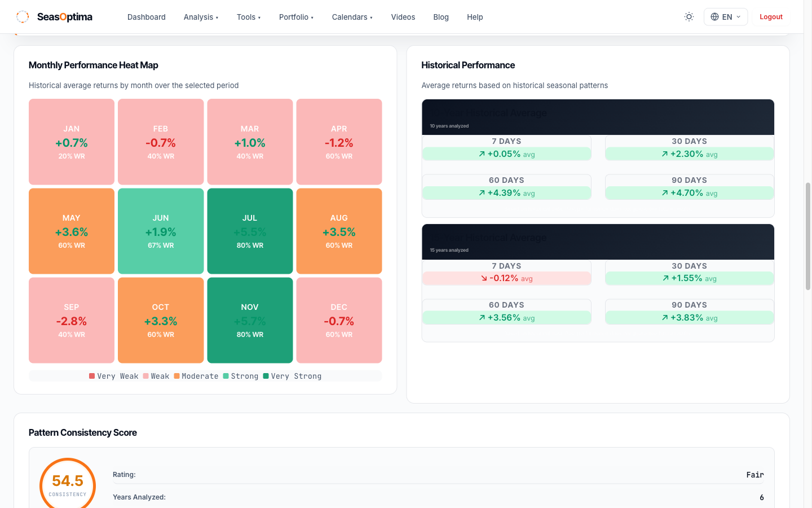
Task: Open the Help page
Action: click(x=475, y=17)
